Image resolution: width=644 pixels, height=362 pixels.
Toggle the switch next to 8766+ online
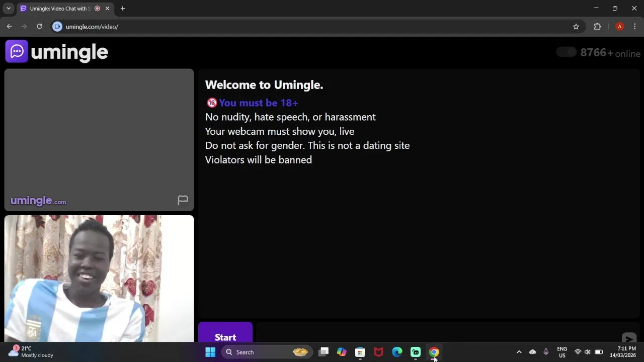[x=567, y=52]
